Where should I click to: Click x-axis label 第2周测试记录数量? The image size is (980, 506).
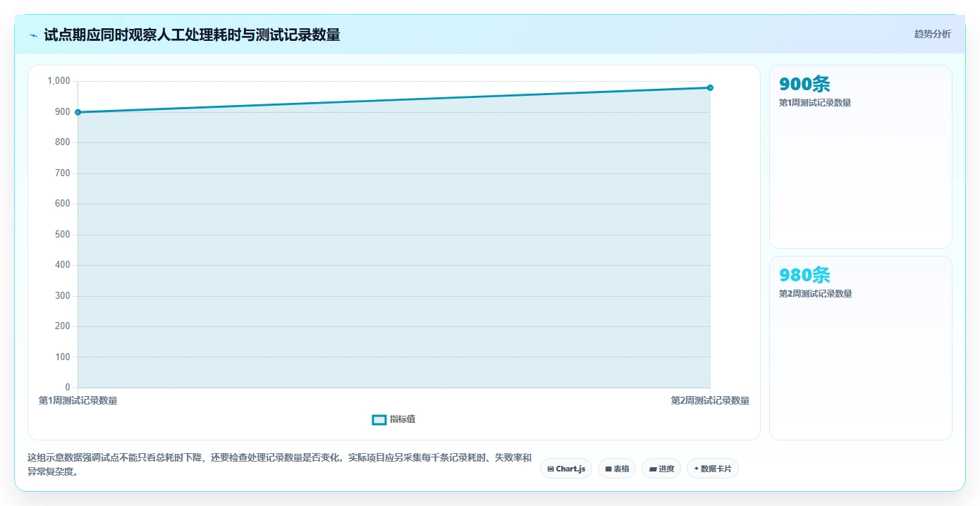coord(710,400)
